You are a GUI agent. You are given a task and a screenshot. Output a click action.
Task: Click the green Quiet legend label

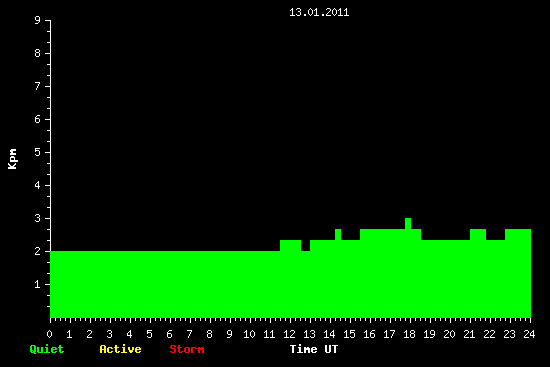click(47, 349)
